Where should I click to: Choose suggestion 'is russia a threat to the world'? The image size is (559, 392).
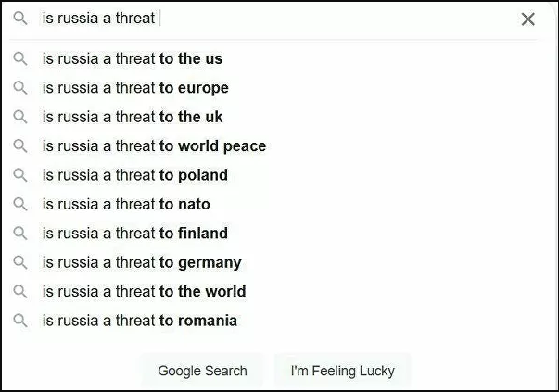273,292
